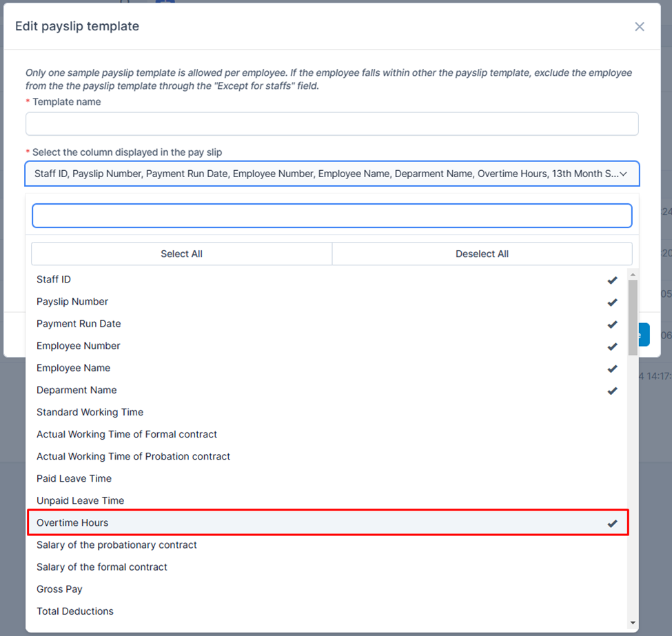
Task: Collapse the pay slip columns dropdown
Action: (x=332, y=174)
